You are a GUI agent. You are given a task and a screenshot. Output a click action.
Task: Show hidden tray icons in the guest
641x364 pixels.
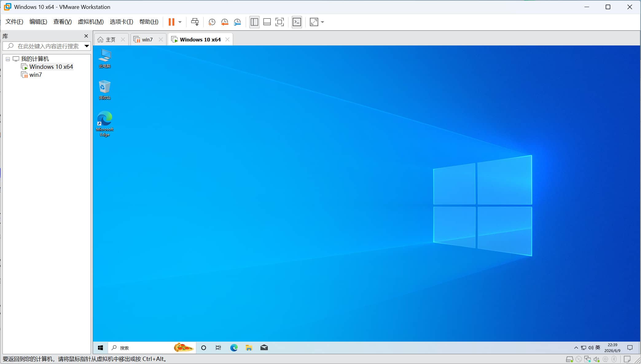point(576,348)
